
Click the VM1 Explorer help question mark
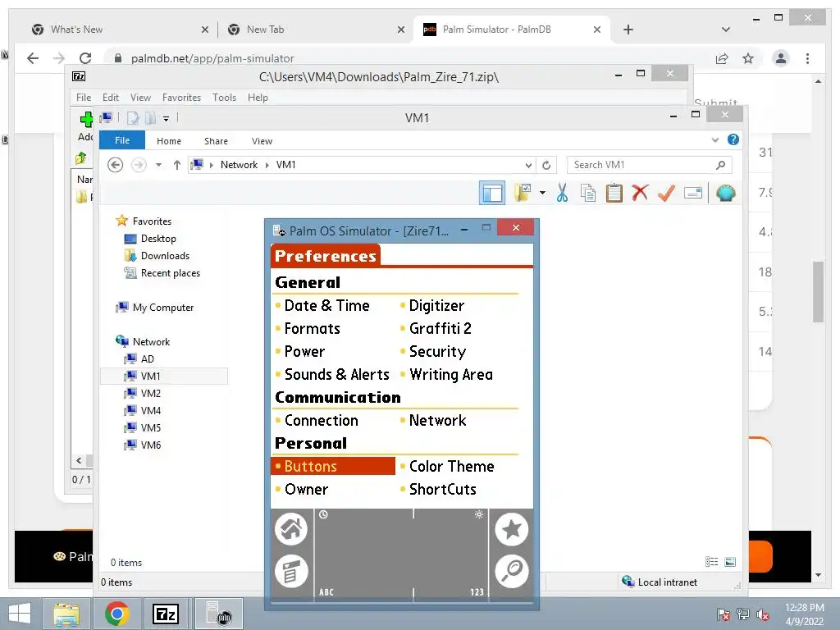tap(733, 139)
